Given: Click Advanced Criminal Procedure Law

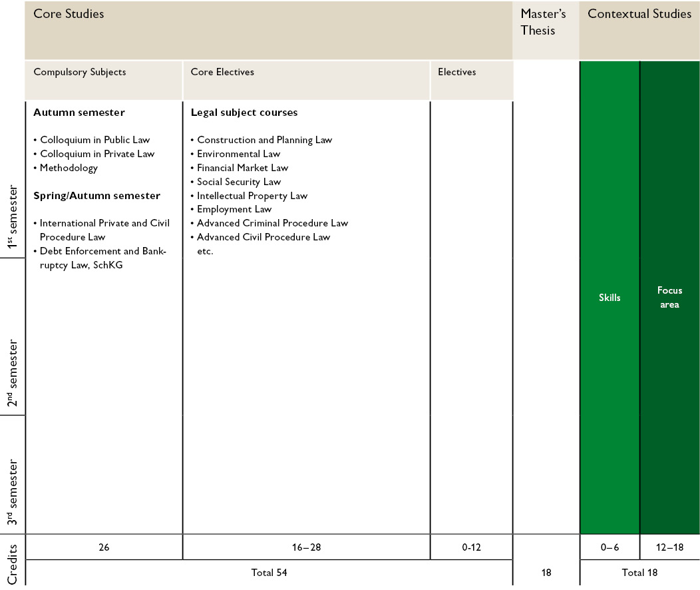Looking at the screenshot, I should (x=272, y=223).
